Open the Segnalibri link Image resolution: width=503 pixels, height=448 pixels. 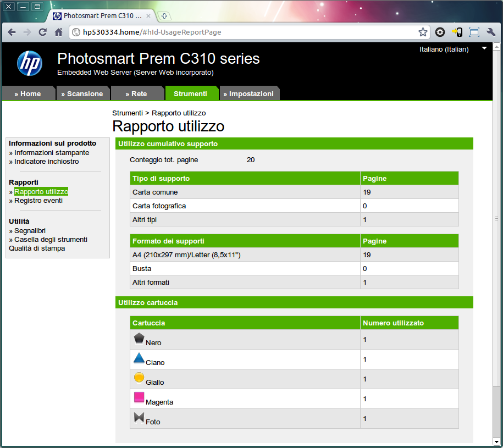[30, 230]
